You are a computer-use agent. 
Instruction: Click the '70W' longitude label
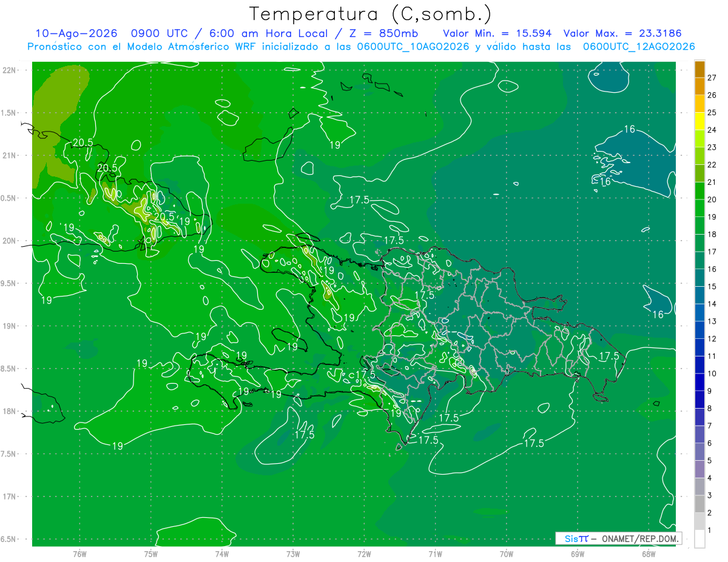(506, 554)
